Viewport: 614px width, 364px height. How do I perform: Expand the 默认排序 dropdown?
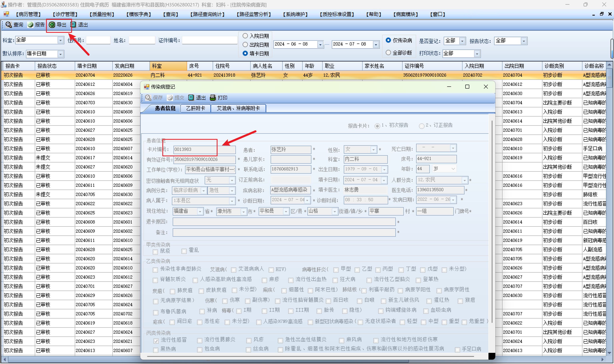point(60,54)
